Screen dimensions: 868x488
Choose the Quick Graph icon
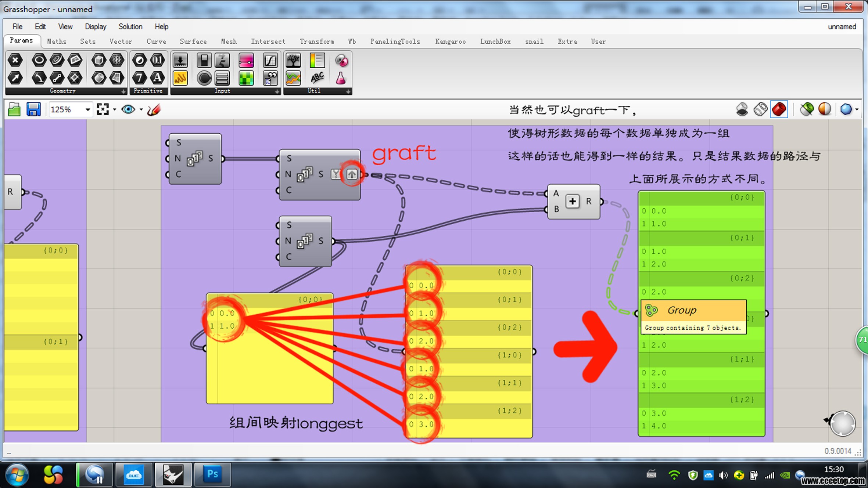point(293,78)
